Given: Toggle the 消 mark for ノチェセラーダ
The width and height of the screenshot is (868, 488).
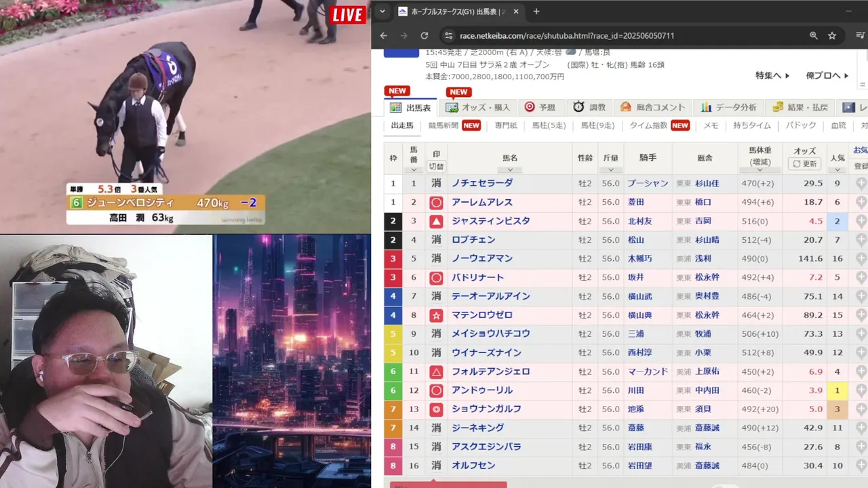Looking at the screenshot, I should click(436, 183).
